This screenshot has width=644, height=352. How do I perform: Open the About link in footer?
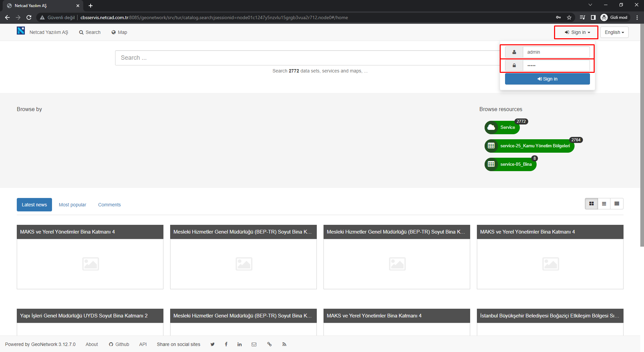click(92, 344)
